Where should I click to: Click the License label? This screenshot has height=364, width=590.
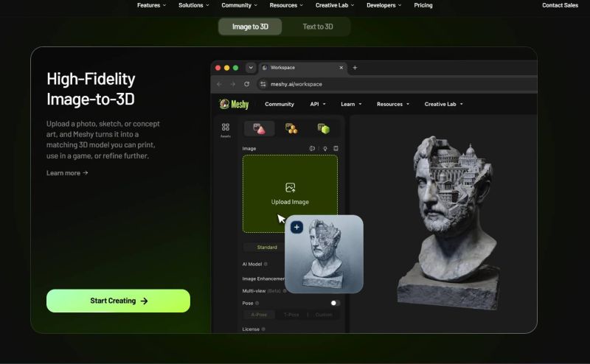point(251,329)
